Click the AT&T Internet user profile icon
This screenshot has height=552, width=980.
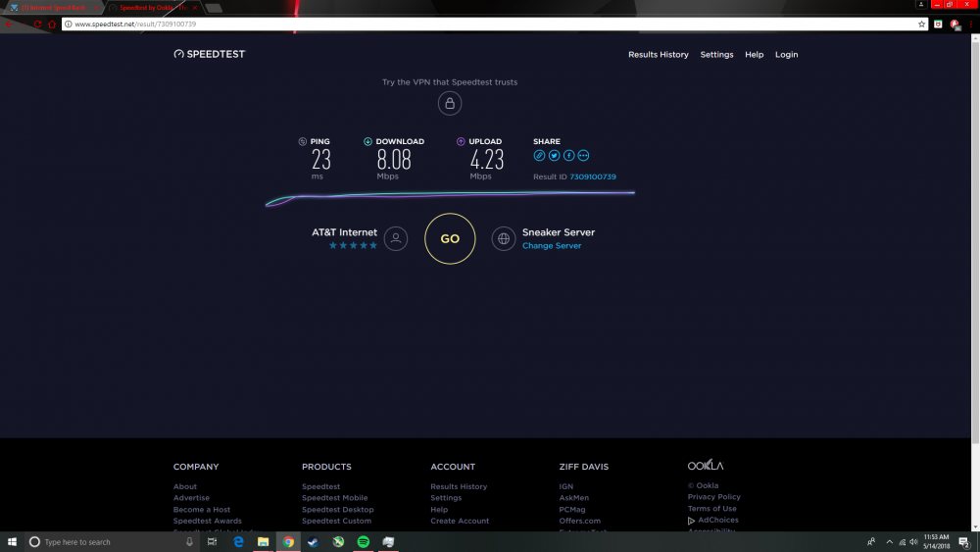[x=396, y=239]
